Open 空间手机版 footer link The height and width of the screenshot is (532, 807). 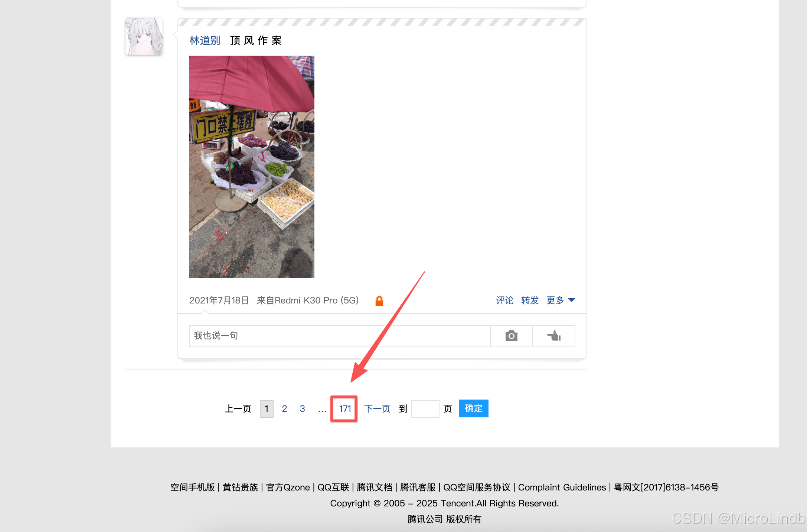pos(192,487)
